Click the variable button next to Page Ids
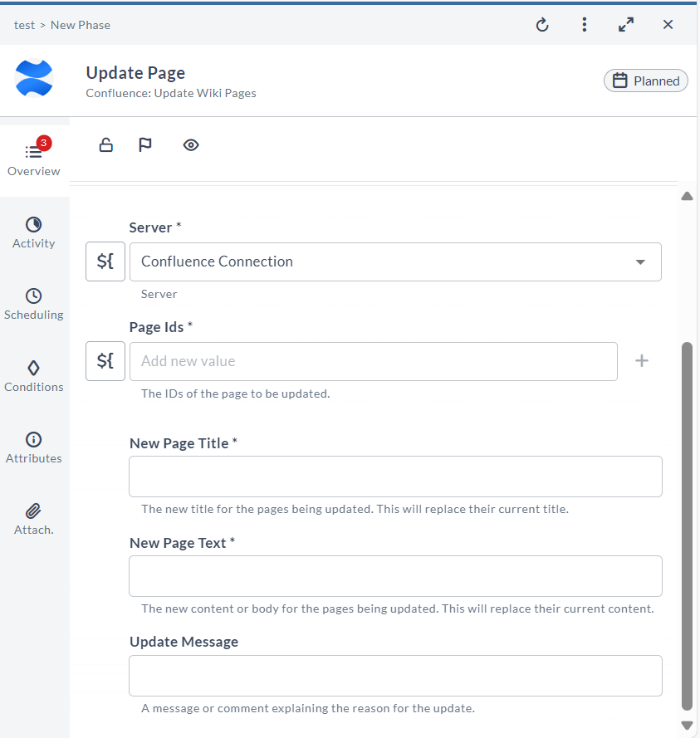 [105, 361]
